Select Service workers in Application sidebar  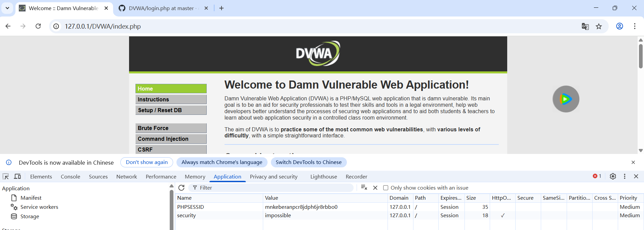(x=39, y=207)
